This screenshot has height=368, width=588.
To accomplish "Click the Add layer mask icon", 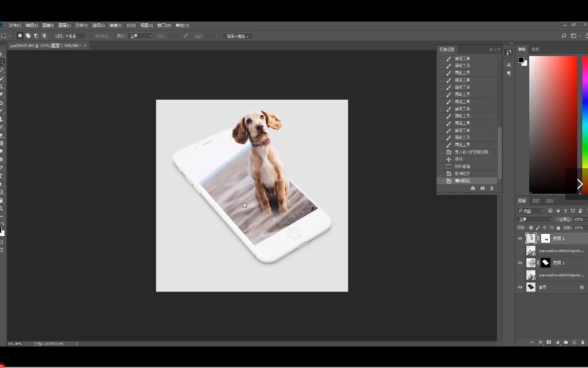I will (x=548, y=341).
